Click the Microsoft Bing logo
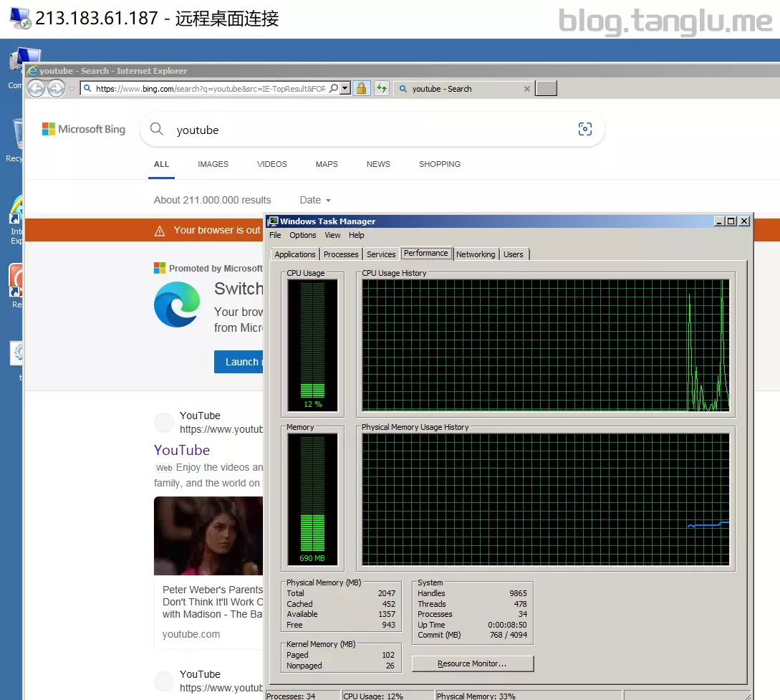 click(84, 130)
